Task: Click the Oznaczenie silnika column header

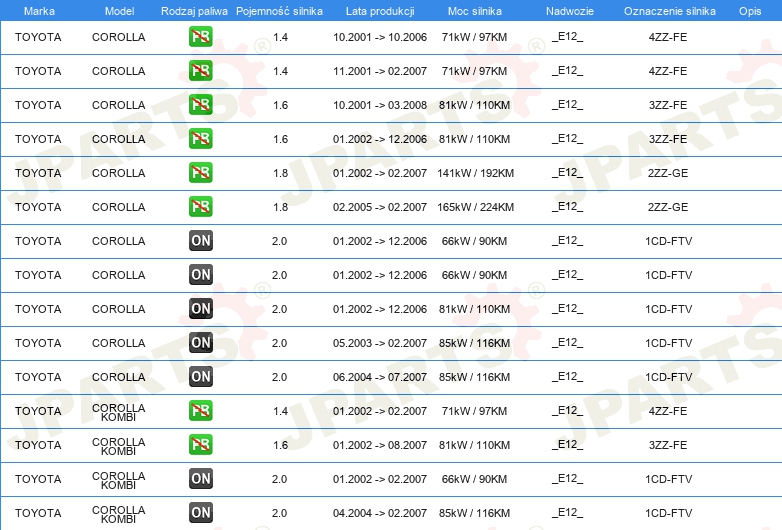Action: 670,11
